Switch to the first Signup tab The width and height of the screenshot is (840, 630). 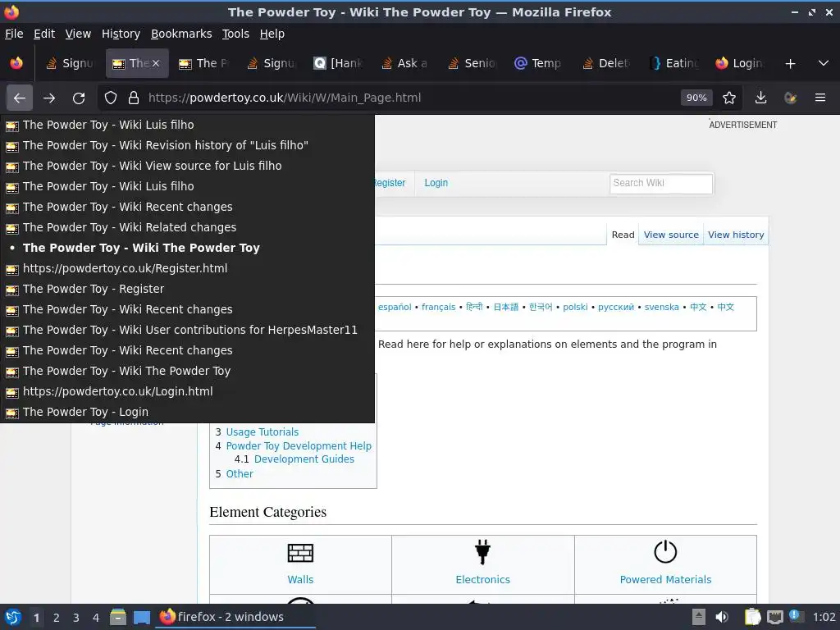coord(70,63)
